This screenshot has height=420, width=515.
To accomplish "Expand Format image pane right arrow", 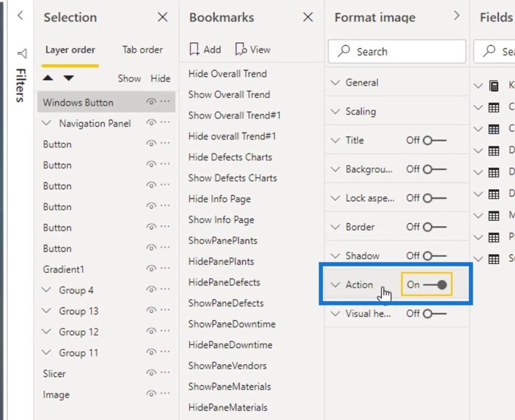I will [456, 15].
